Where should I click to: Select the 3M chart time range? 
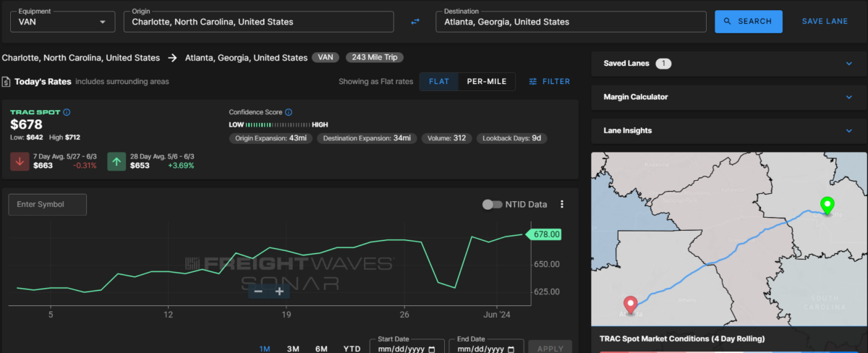pos(293,349)
